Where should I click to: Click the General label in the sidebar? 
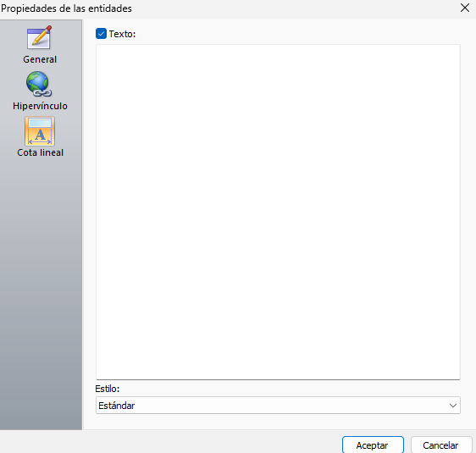click(x=40, y=59)
